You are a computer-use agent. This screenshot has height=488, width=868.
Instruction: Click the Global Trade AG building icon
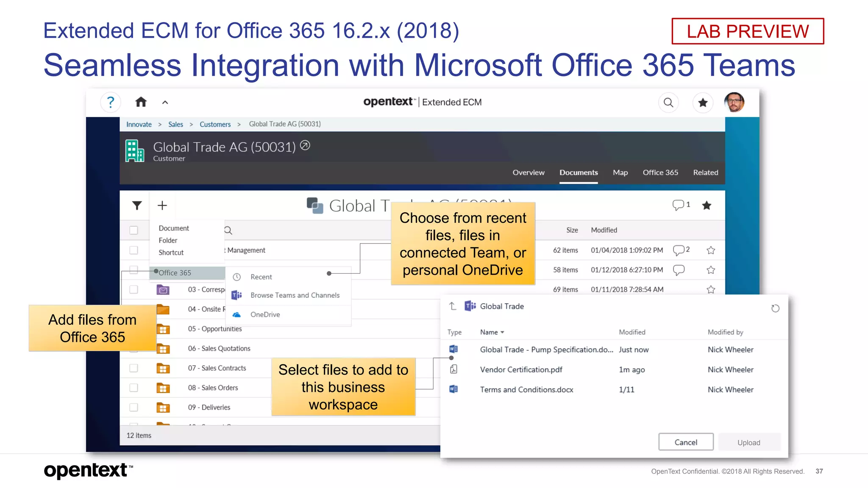[135, 151]
